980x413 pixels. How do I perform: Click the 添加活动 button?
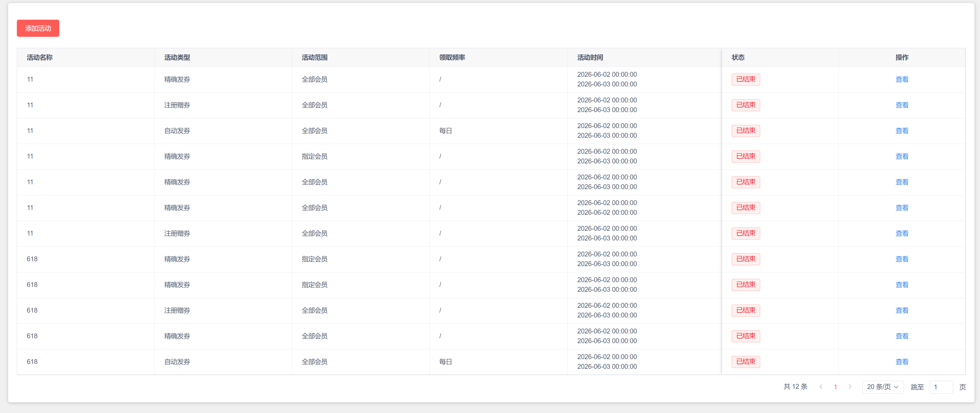point(38,28)
